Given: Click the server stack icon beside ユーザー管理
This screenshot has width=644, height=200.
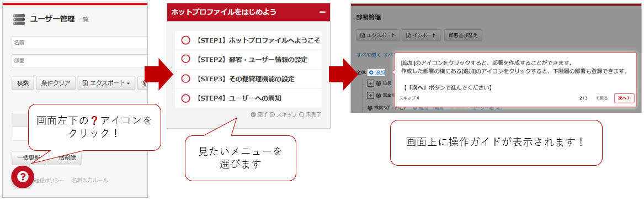Looking at the screenshot, I should pos(19,19).
